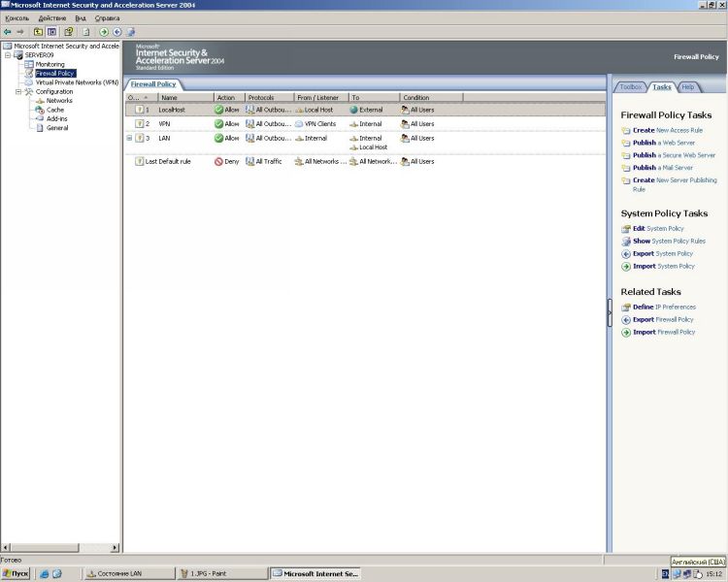Click the Edit System Policy icon
This screenshot has width=728, height=582.
click(626, 229)
